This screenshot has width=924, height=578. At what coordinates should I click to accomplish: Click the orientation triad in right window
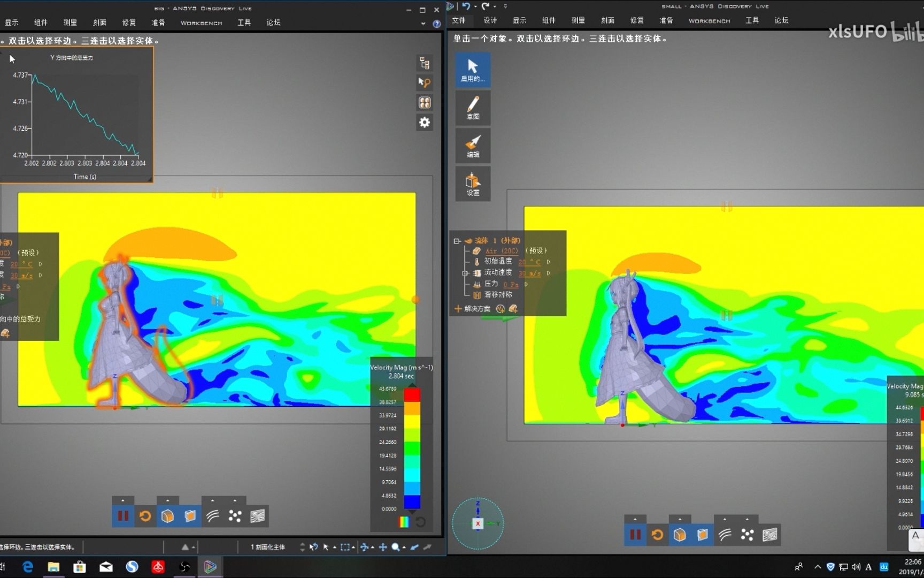[478, 523]
